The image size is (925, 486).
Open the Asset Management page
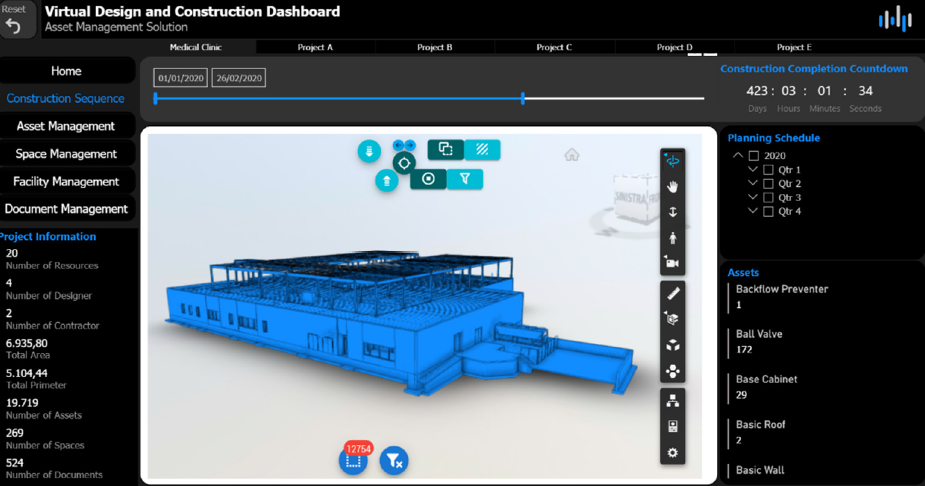tap(66, 126)
